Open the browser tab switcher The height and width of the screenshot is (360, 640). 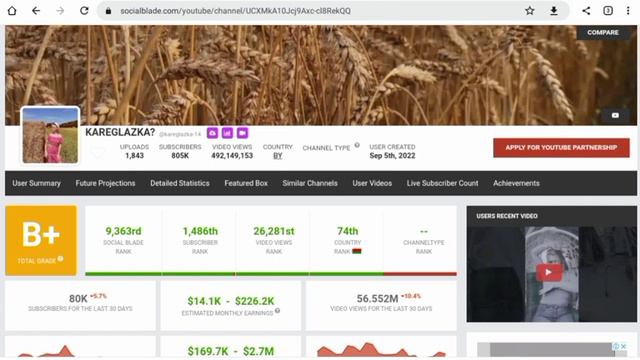(608, 11)
